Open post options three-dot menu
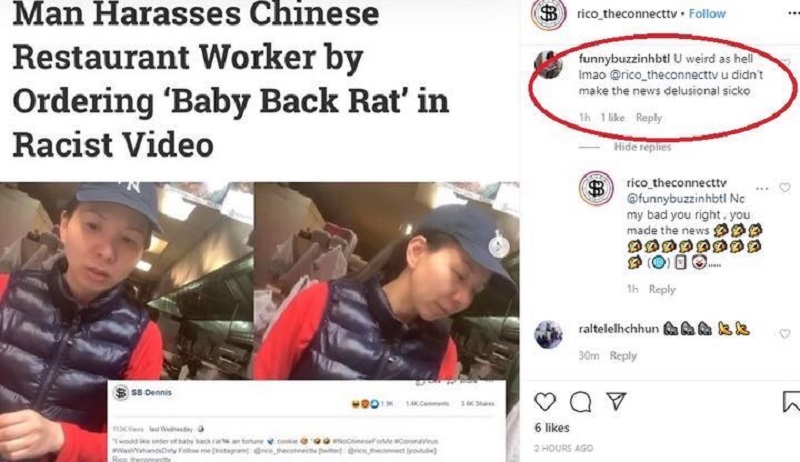The image size is (800, 462). pyautogui.click(x=794, y=14)
